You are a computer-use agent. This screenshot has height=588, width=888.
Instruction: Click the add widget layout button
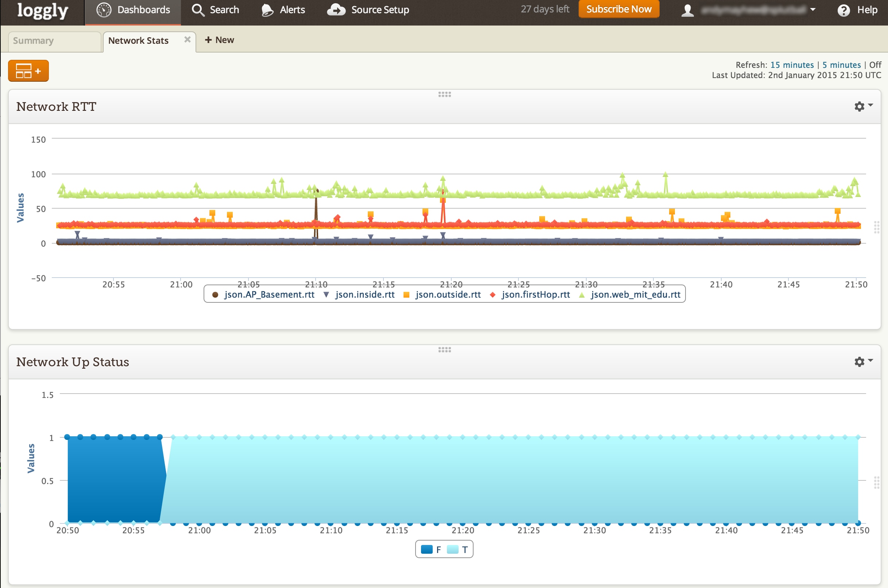28,70
